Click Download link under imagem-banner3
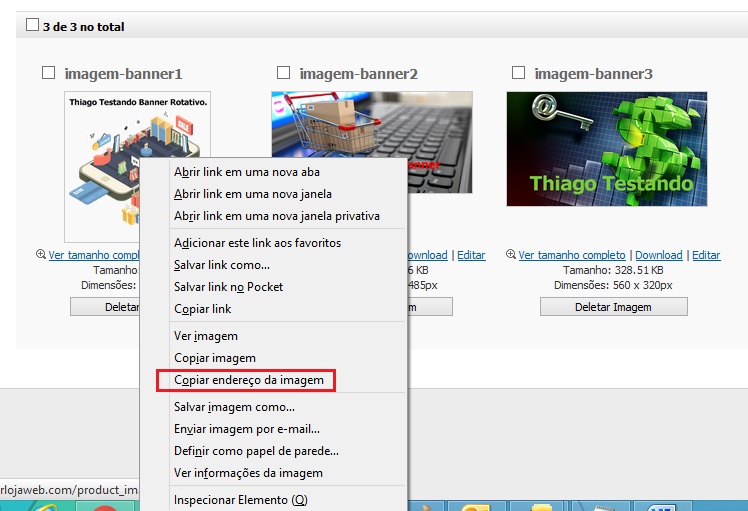 659,255
